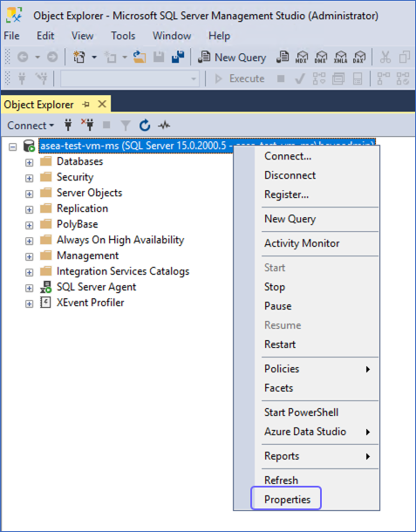Click the DAX query icon

pos(359,57)
